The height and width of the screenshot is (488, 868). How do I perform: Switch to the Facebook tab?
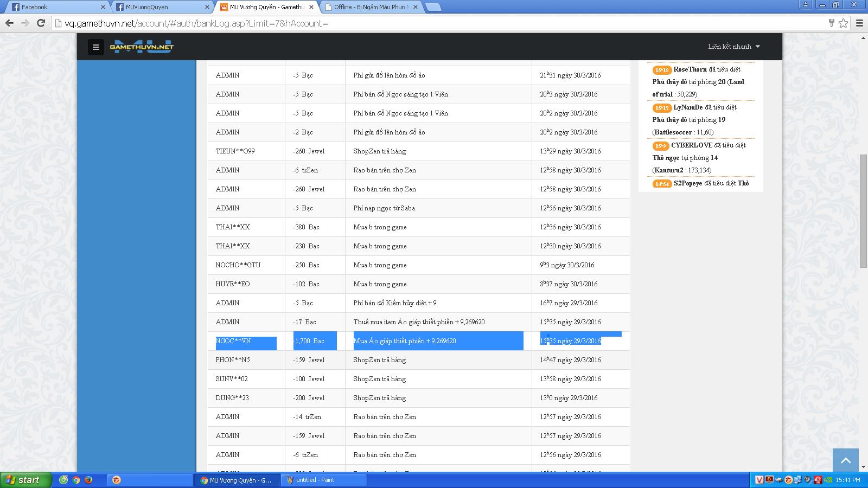(x=54, y=7)
